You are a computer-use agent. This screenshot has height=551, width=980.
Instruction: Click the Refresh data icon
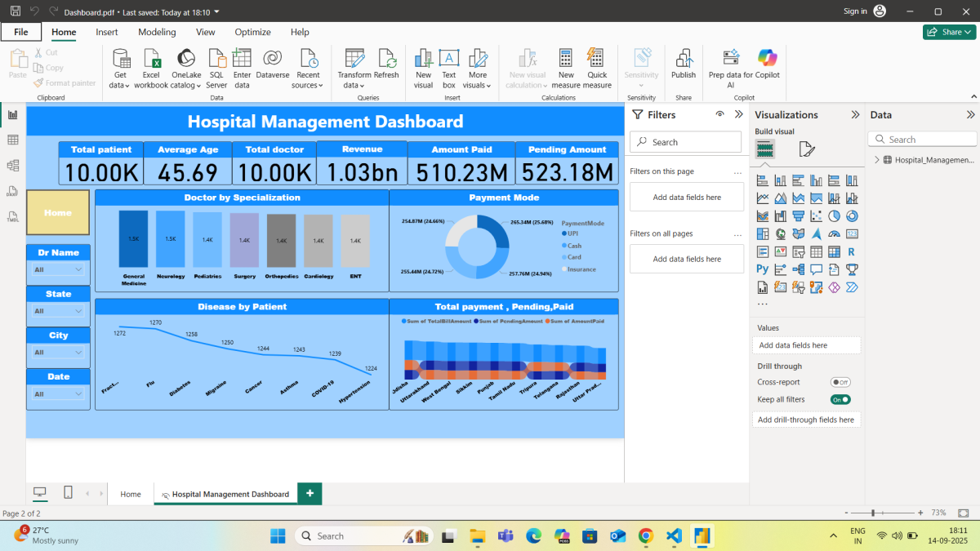[x=387, y=59]
